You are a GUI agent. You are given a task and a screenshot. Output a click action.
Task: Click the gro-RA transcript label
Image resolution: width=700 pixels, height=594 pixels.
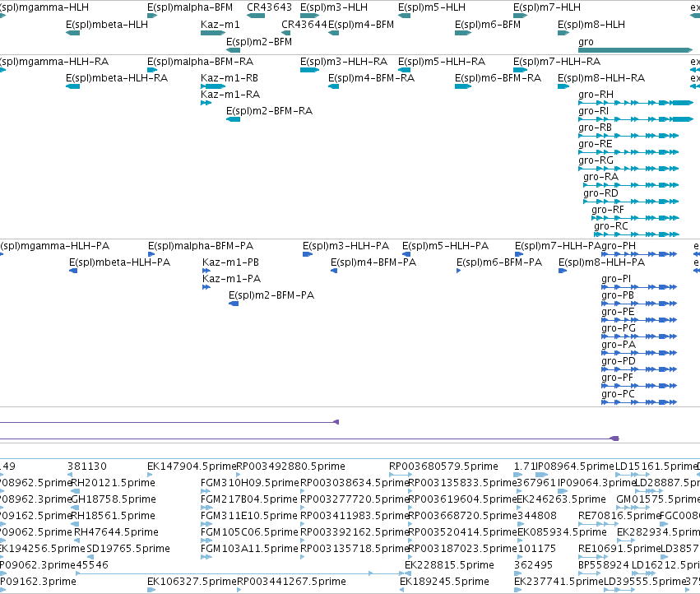click(x=601, y=178)
